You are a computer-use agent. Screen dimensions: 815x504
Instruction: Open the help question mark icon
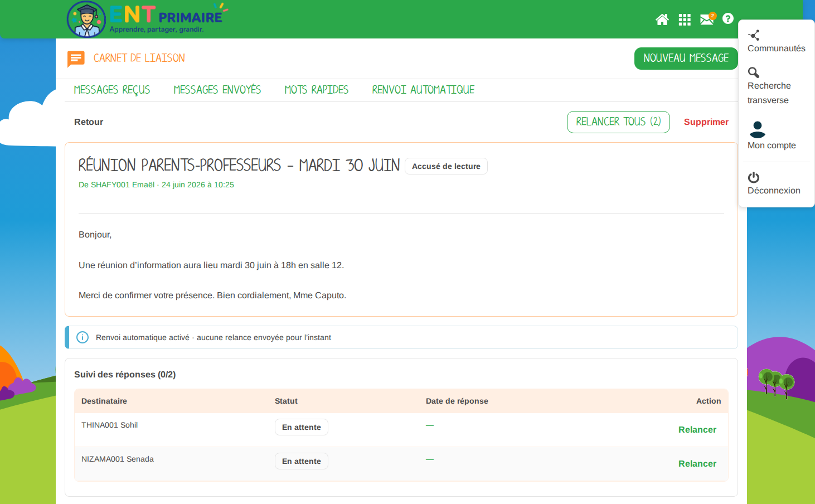(x=728, y=19)
